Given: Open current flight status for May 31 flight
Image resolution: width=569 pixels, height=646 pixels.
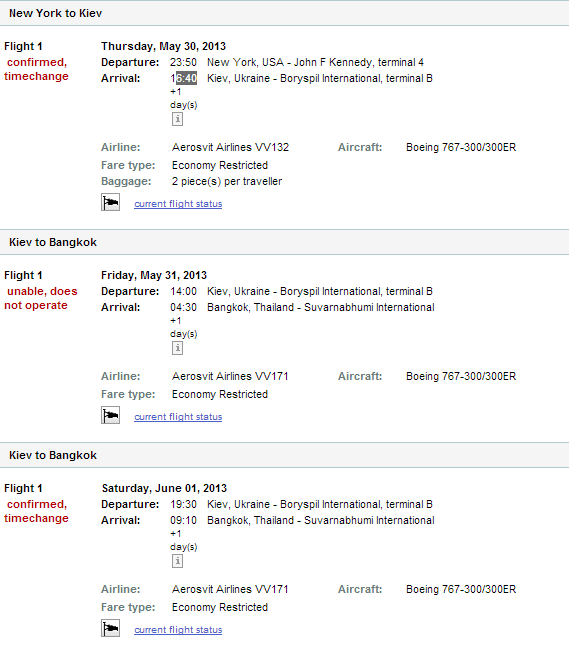Looking at the screenshot, I should coord(178,417).
